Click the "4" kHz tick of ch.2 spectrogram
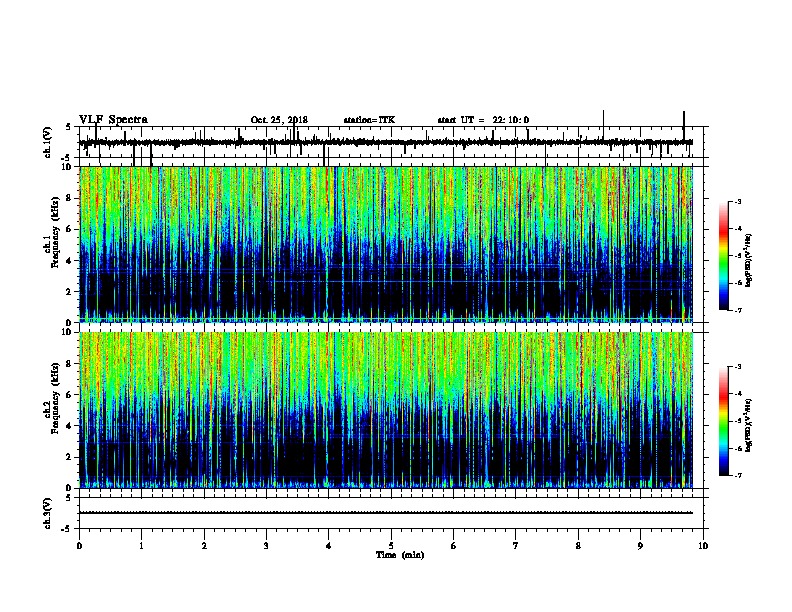Image resolution: width=792 pixels, height=612 pixels. [x=71, y=426]
